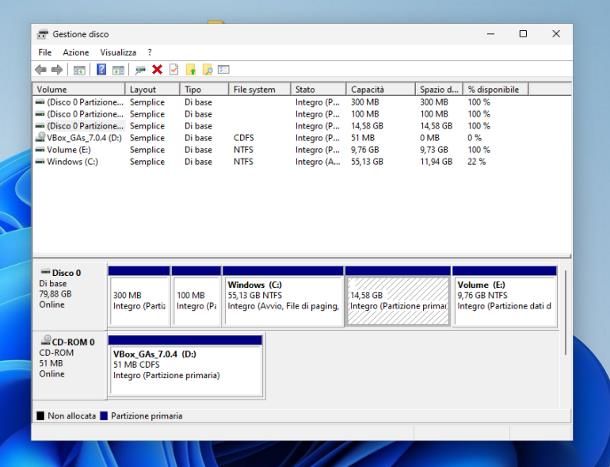Click the 11,94 GB free space cell
The image size is (610, 467).
pos(436,162)
